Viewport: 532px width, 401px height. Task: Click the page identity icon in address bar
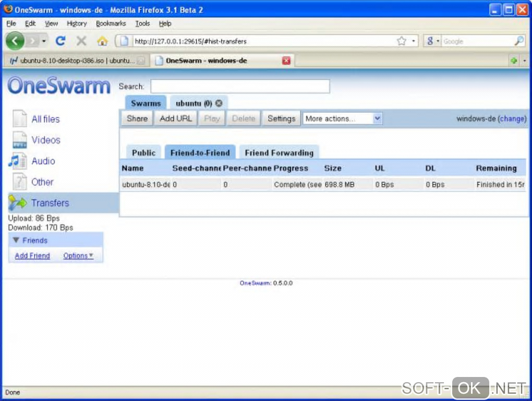click(x=124, y=41)
